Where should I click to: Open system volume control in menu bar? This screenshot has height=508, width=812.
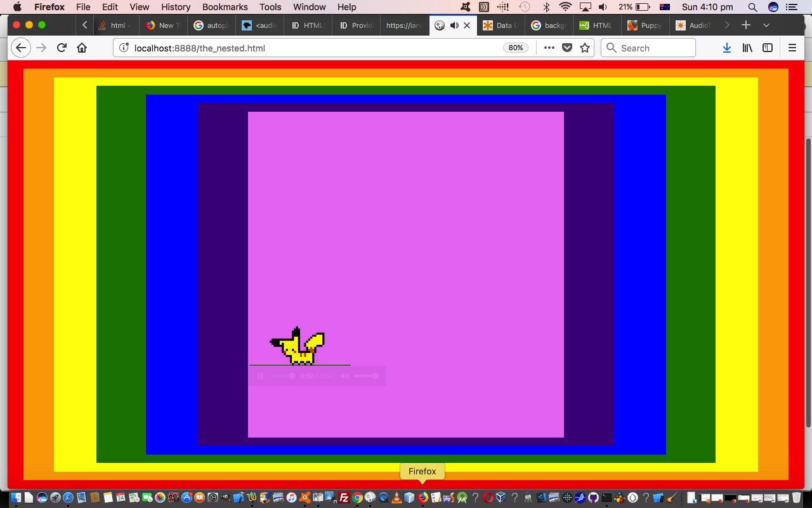(x=602, y=7)
